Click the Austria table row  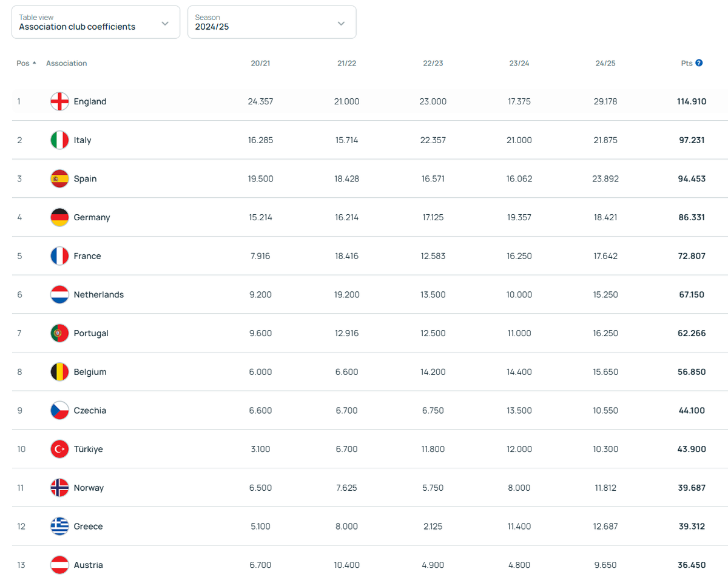(364, 565)
